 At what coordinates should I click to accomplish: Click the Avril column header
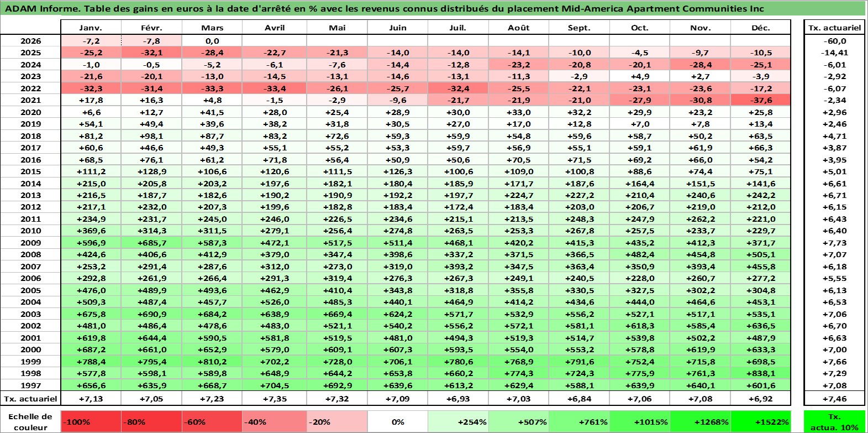[275, 28]
